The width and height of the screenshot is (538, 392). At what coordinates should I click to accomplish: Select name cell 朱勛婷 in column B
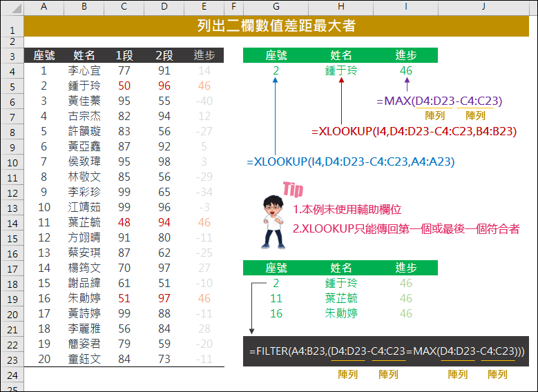pyautogui.click(x=84, y=298)
